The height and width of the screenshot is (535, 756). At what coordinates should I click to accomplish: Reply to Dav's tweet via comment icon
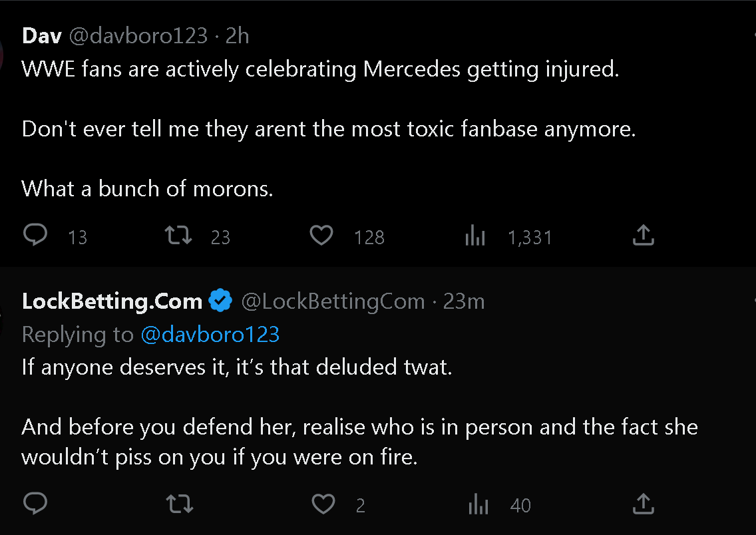coord(35,236)
